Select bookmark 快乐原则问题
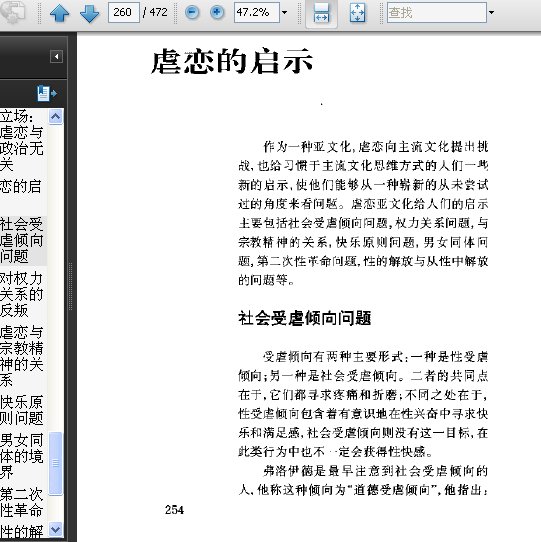 (x=22, y=410)
